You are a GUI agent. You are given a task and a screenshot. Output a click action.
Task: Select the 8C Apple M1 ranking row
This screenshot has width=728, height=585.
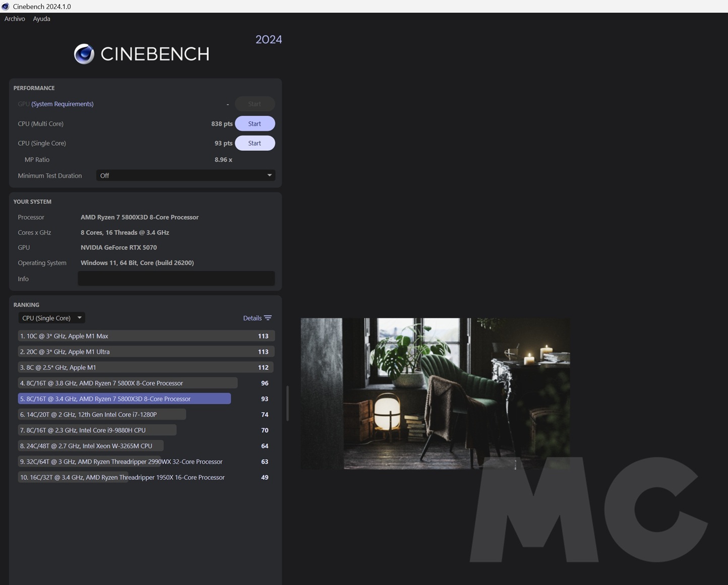(x=146, y=367)
